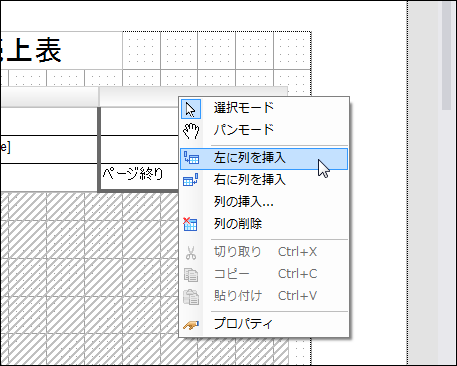Select 左に列を挿入 menu entry

tap(264, 159)
